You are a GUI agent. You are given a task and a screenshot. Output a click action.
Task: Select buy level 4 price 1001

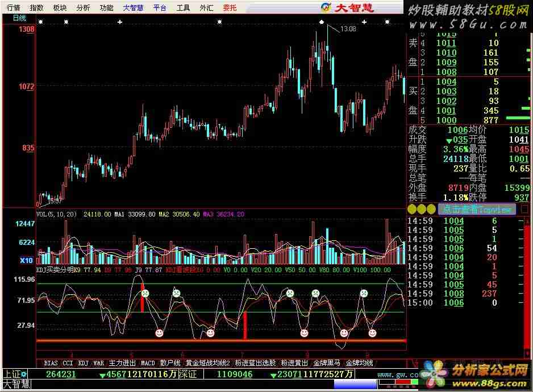446,110
